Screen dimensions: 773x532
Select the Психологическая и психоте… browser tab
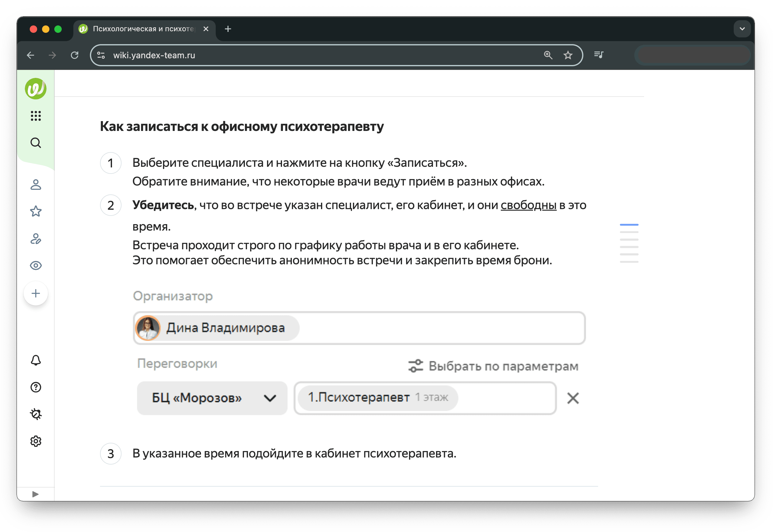pos(143,29)
